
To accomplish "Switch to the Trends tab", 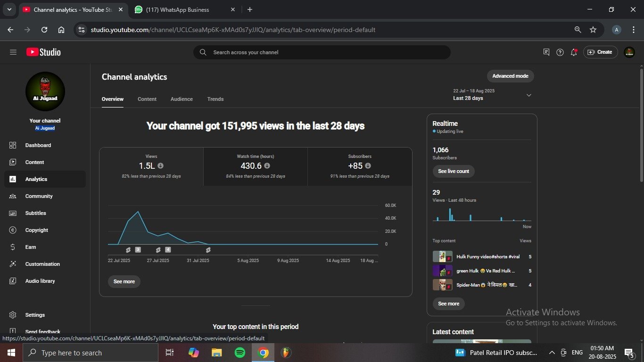I will click(215, 99).
